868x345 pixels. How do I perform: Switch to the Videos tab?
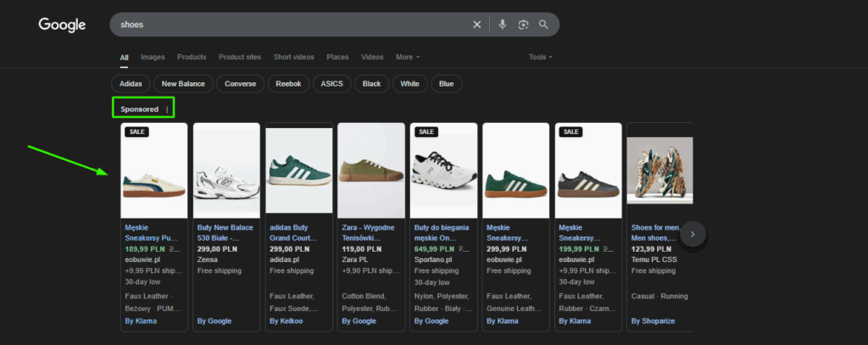(372, 57)
